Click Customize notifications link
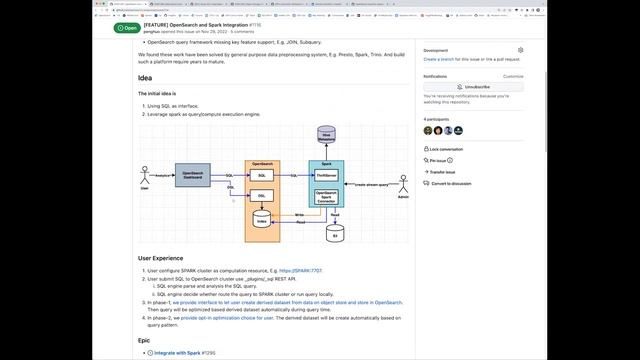Viewport: 640px width, 360px height. pos(513,76)
